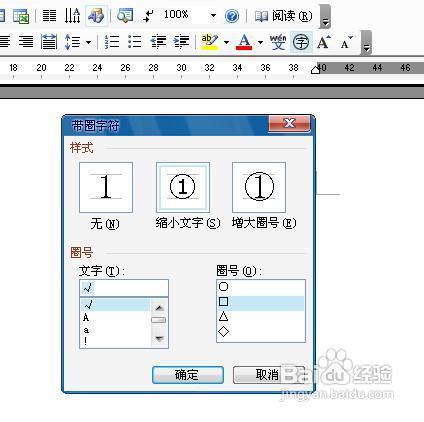This screenshot has width=424, height=422.
Task: Select the 增大圈号(E) style
Action: pos(259,187)
